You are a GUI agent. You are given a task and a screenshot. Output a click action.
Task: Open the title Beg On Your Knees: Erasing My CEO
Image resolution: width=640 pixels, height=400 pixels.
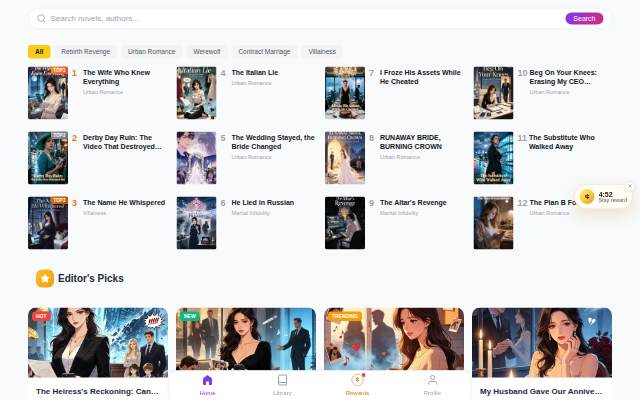point(563,77)
